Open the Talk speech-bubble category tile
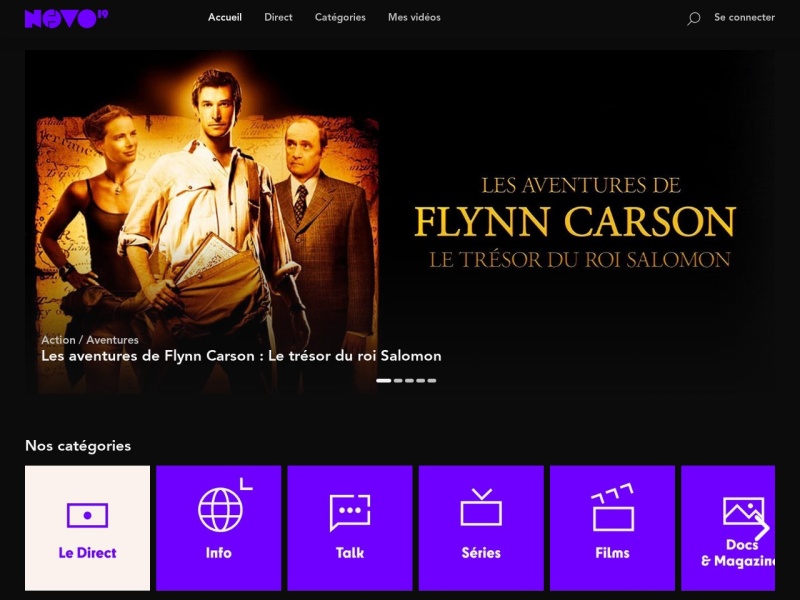Viewport: 800px width, 600px height. pos(349,528)
